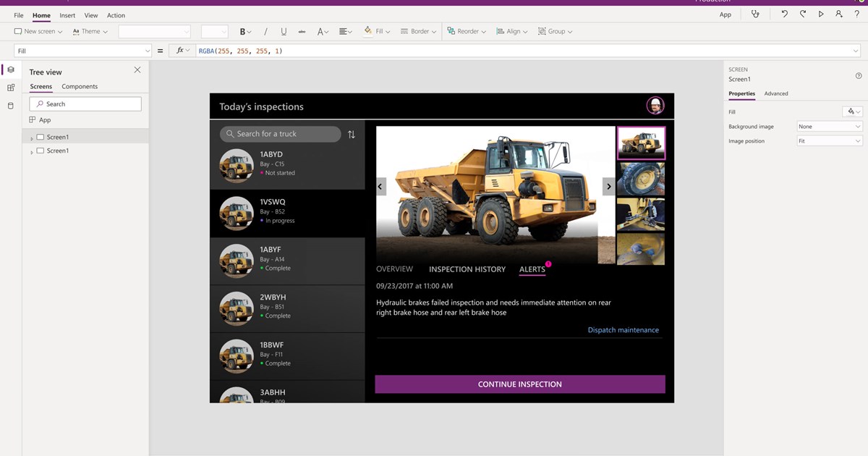Toggle italic text formatting

coord(265,32)
